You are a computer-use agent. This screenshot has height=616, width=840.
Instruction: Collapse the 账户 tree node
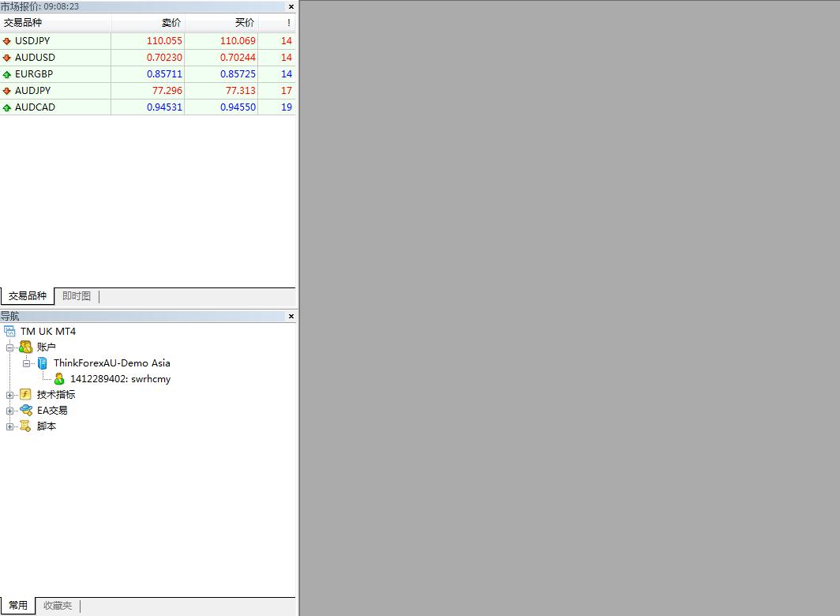[10, 347]
